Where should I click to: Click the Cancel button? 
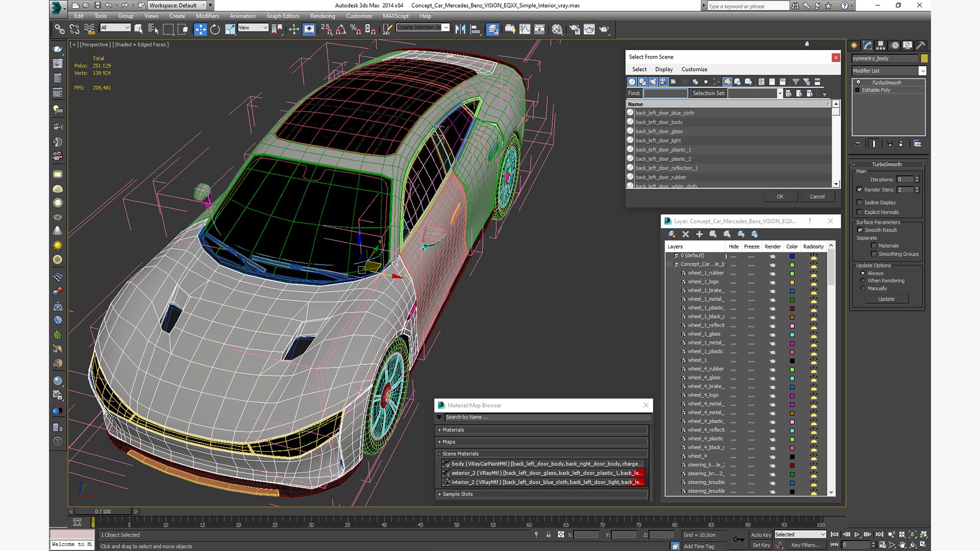click(817, 196)
